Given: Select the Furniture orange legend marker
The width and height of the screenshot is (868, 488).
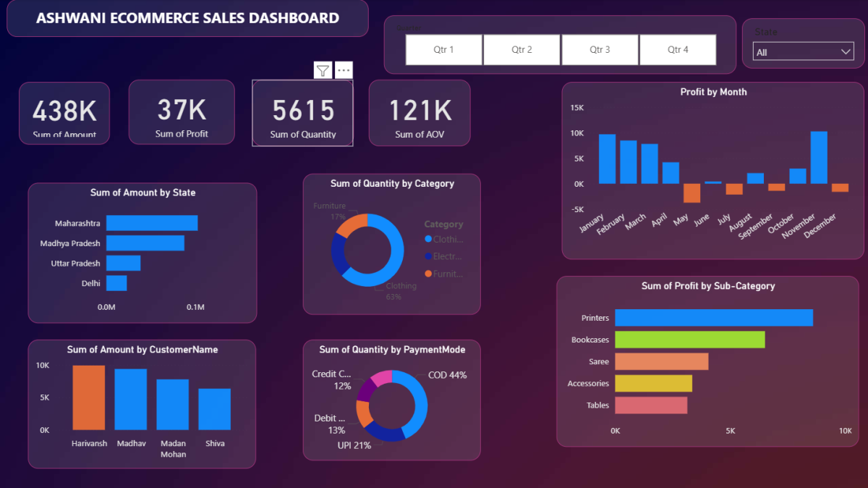Looking at the screenshot, I should 428,274.
